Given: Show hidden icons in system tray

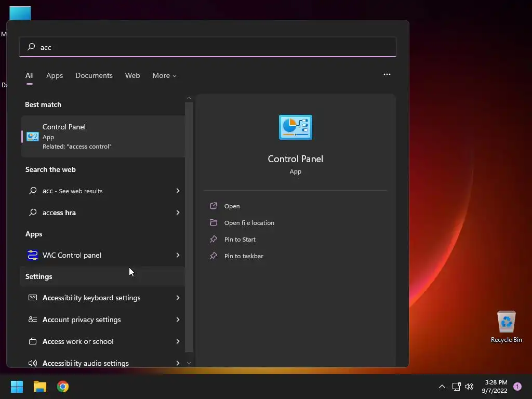Looking at the screenshot, I should click(442, 387).
